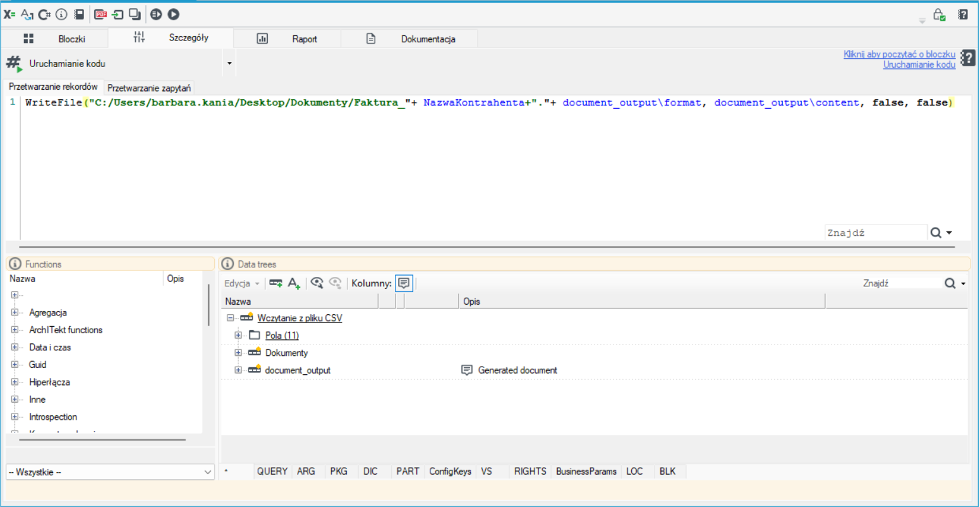This screenshot has width=980, height=507.
Task: Click the large block help icon beside the link
Action: [x=967, y=58]
